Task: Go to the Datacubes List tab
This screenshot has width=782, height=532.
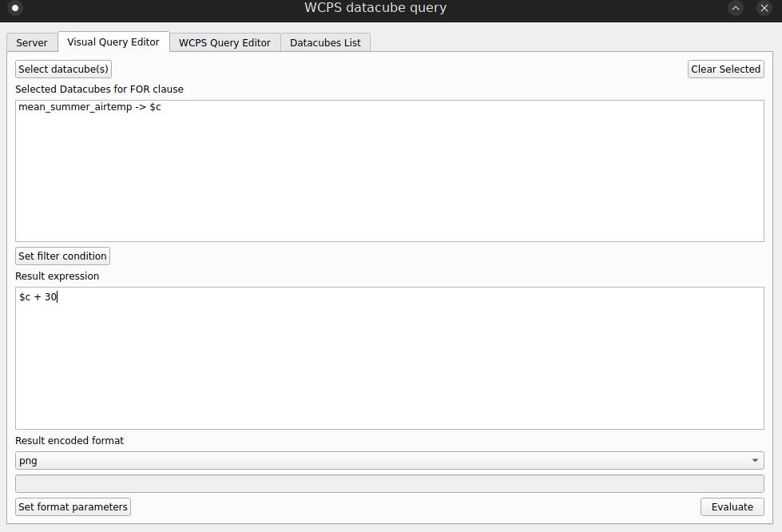Action: click(325, 43)
